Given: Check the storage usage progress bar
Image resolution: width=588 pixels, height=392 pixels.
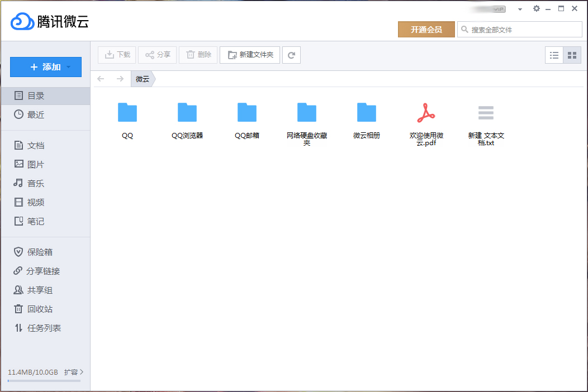Looking at the screenshot, I should [45, 381].
